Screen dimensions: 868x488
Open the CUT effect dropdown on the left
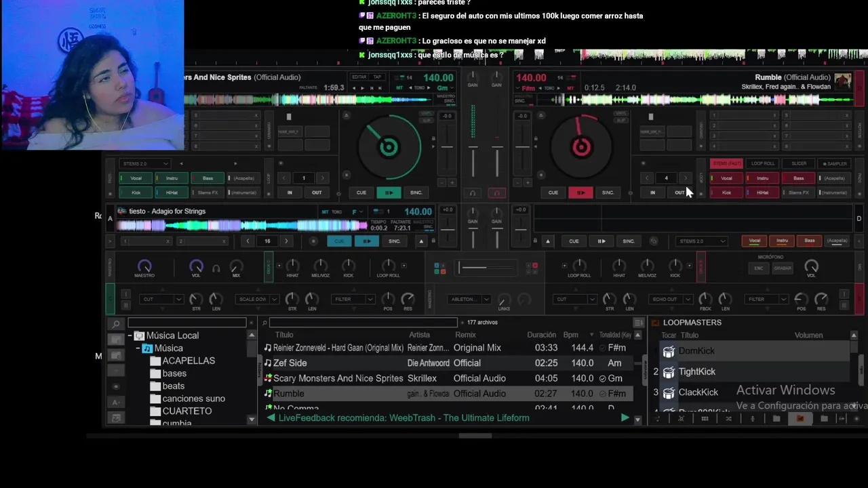pos(161,299)
